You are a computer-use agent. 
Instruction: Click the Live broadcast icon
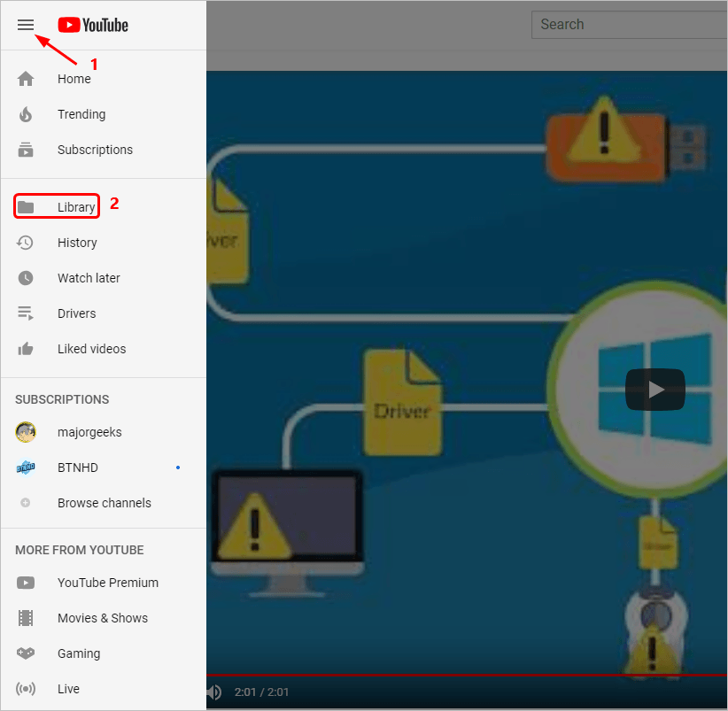(x=26, y=689)
